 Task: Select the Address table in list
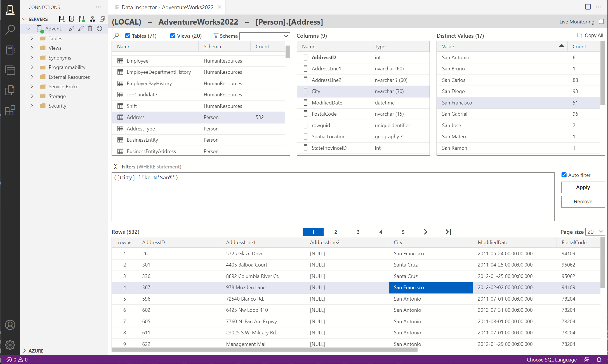(135, 117)
